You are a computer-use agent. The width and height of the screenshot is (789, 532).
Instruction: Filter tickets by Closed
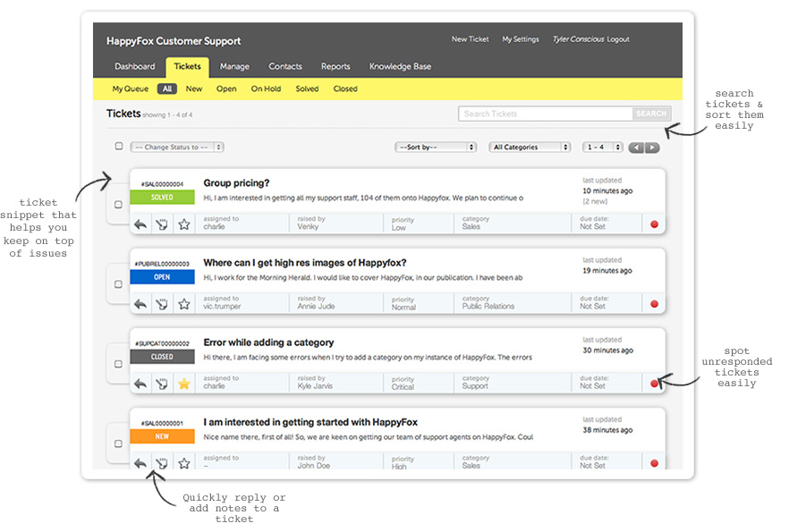click(x=345, y=89)
